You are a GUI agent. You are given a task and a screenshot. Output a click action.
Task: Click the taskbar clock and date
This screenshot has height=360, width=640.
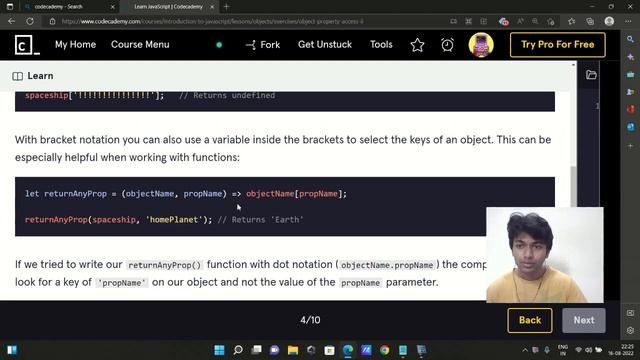(x=620, y=350)
